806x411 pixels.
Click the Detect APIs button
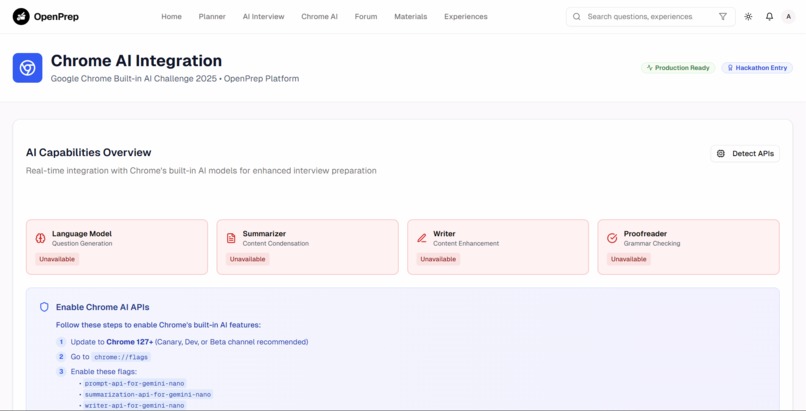click(745, 153)
